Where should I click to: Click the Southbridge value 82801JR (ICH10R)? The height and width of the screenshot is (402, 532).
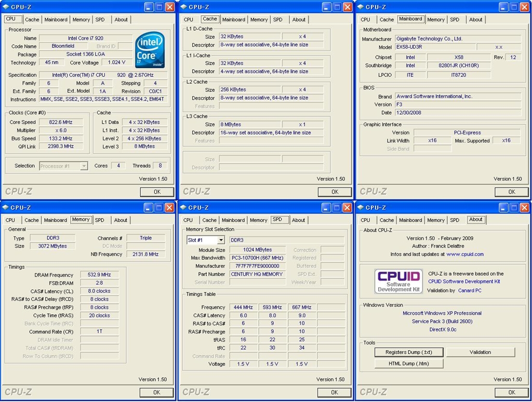pos(459,65)
